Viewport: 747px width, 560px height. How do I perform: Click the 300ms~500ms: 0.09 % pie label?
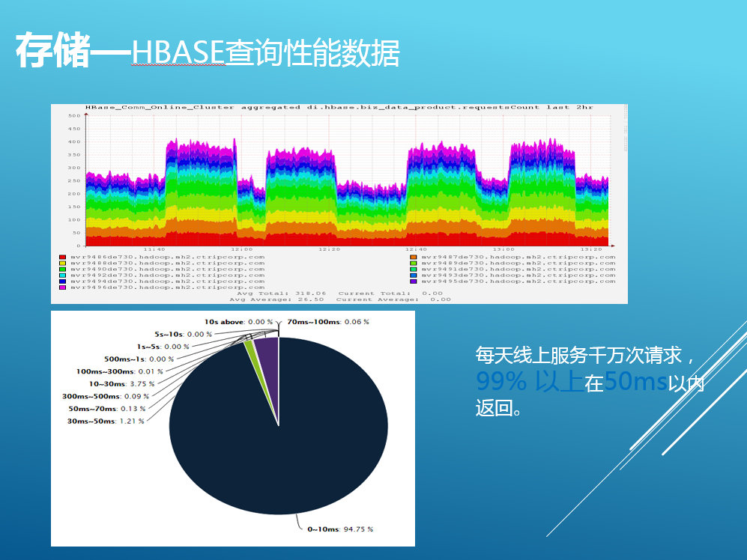[x=106, y=396]
